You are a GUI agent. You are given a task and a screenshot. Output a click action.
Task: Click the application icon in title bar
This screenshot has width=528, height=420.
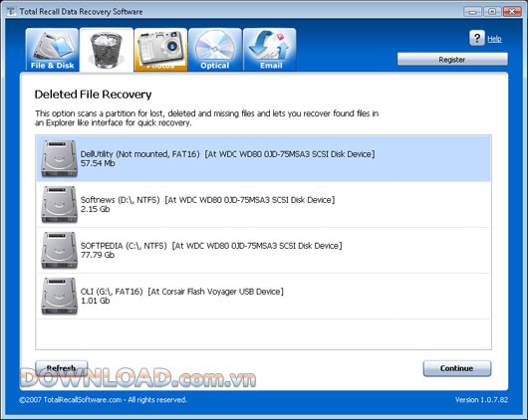pyautogui.click(x=11, y=11)
